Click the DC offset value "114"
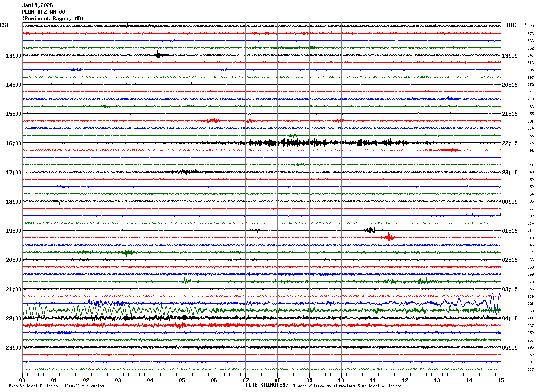The height and width of the screenshot is (392, 536). pos(530,231)
